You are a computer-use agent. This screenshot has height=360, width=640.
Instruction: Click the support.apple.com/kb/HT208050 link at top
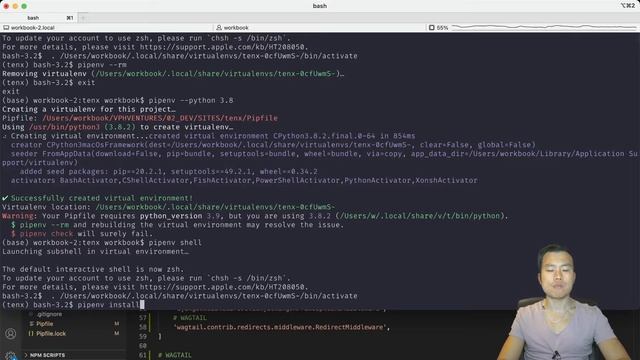pos(223,47)
